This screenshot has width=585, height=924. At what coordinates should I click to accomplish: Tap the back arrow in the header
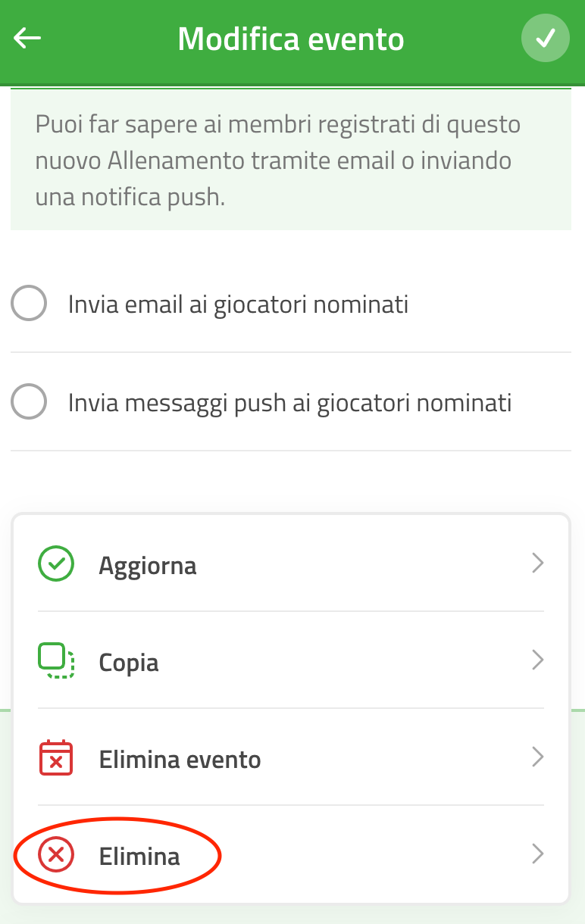pyautogui.click(x=27, y=39)
